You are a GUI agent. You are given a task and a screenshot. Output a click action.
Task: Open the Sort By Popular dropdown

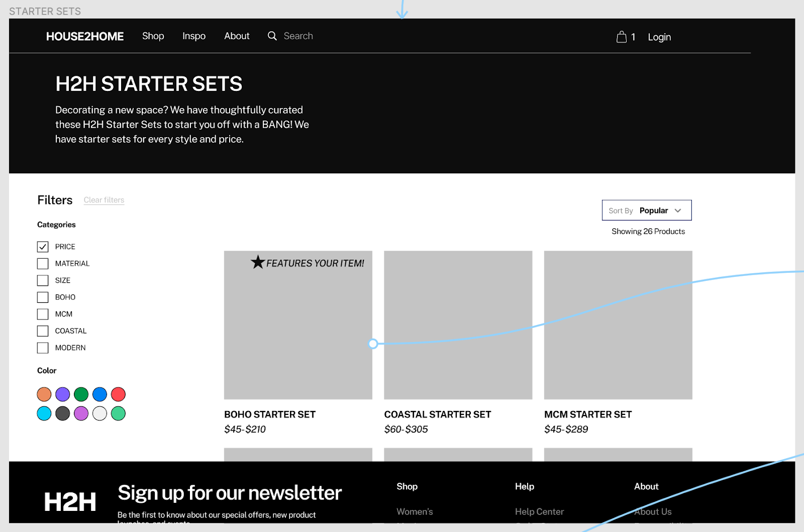pyautogui.click(x=647, y=210)
